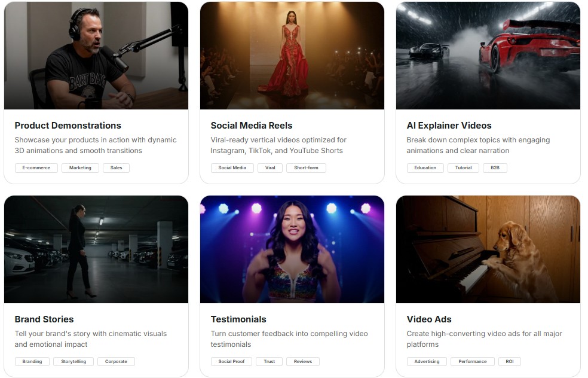Click the Storytelling tag
Viewport: 588px width, 378px height.
pyautogui.click(x=73, y=361)
